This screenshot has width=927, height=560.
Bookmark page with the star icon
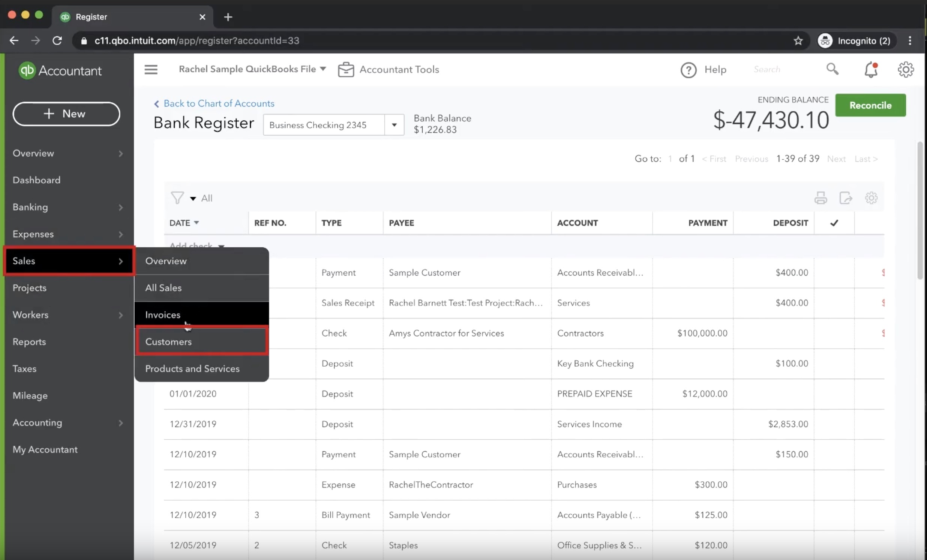(798, 40)
